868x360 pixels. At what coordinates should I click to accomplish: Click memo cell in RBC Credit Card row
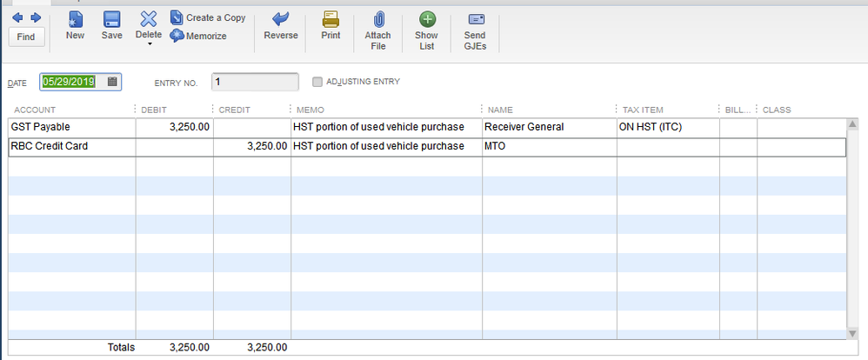tap(386, 147)
